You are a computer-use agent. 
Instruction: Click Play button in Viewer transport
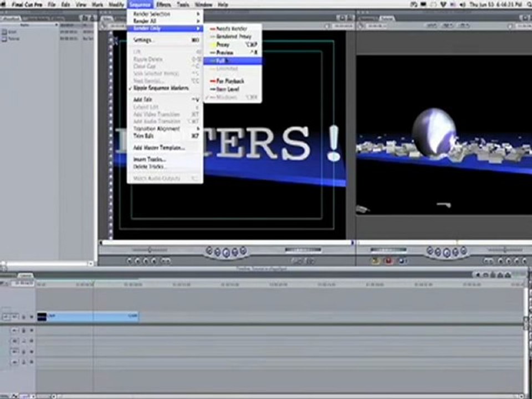point(226,253)
